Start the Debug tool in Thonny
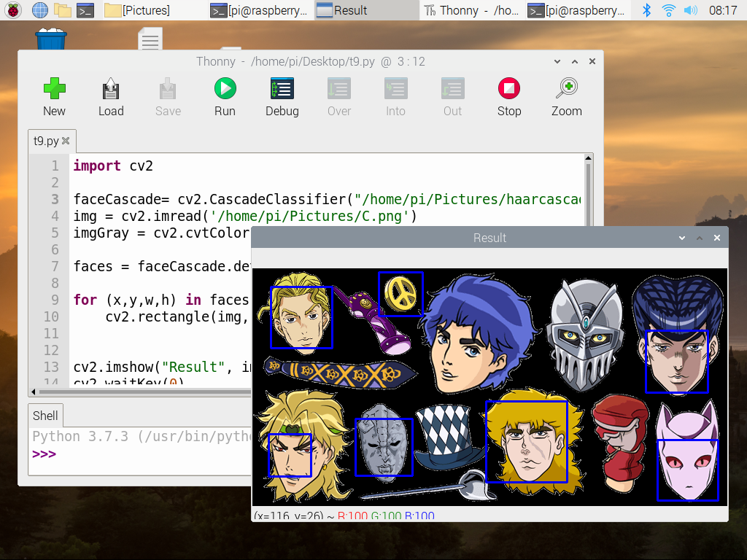 click(282, 88)
